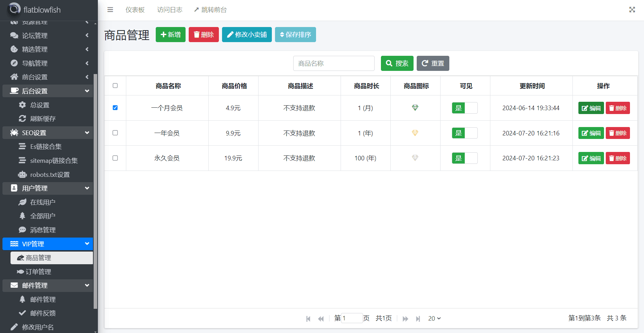Toggle the select-all header checkbox

pyautogui.click(x=115, y=86)
